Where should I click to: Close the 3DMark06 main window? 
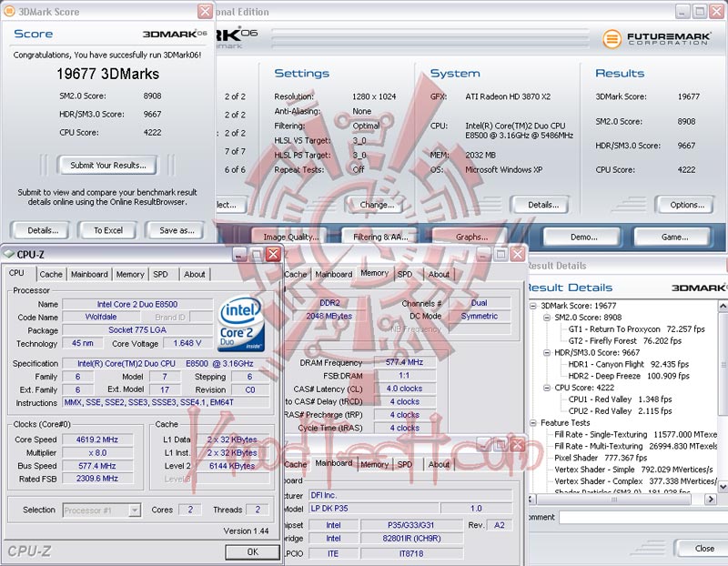[717, 11]
